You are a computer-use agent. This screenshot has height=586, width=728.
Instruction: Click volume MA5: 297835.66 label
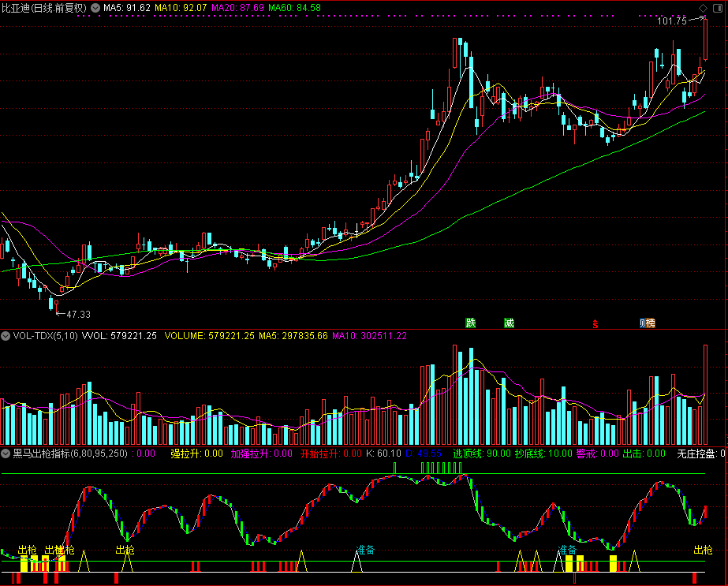[293, 336]
